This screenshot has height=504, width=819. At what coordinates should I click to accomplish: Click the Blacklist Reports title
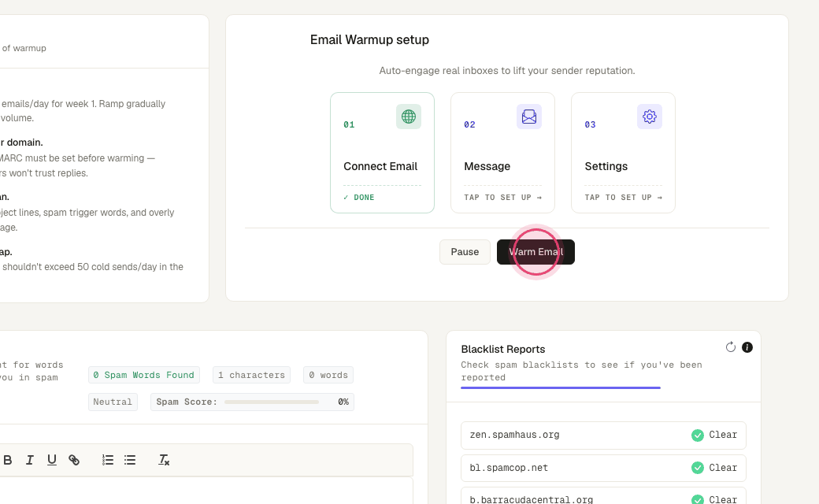pyautogui.click(x=503, y=350)
